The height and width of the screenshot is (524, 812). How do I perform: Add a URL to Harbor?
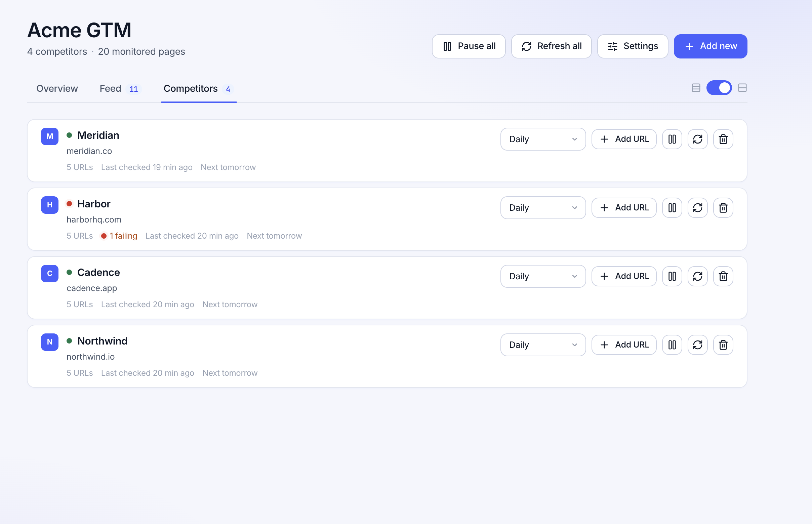point(623,208)
